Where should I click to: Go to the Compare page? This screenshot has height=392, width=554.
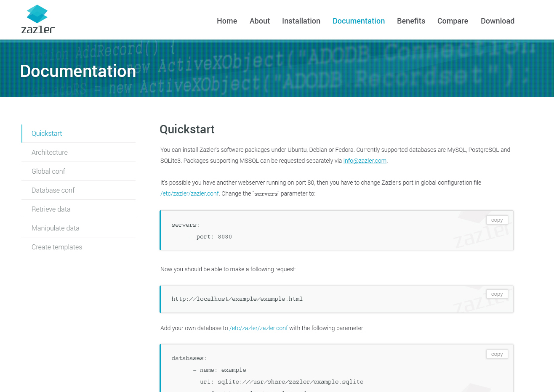(x=453, y=21)
